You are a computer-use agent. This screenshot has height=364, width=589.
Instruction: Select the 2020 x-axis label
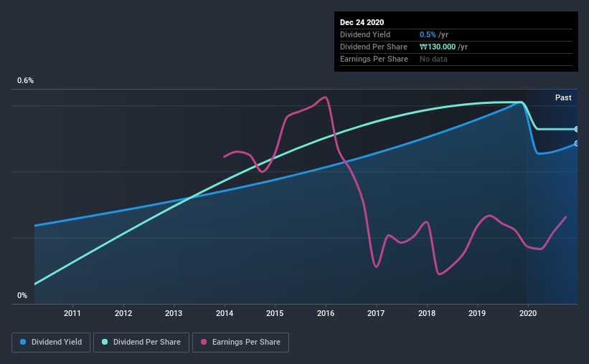(528, 313)
